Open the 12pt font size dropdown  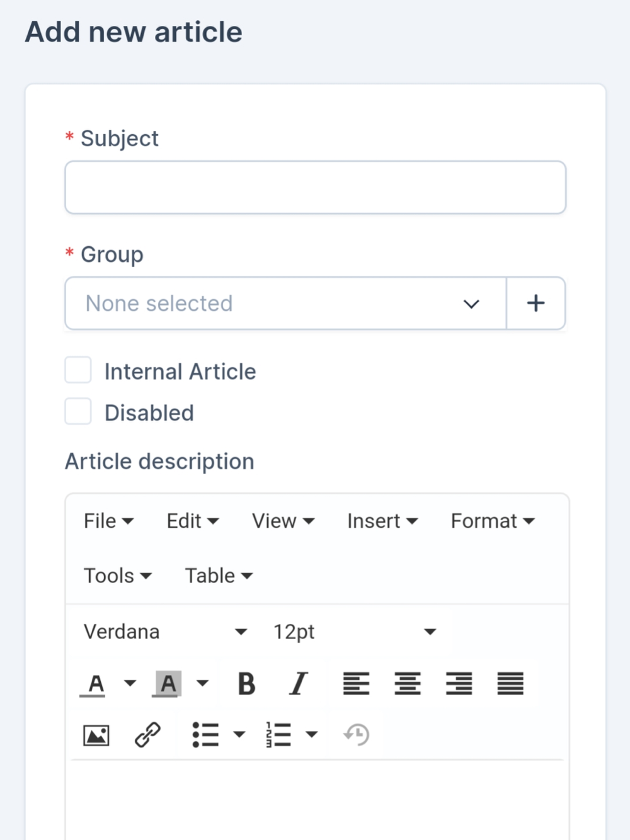click(x=354, y=632)
